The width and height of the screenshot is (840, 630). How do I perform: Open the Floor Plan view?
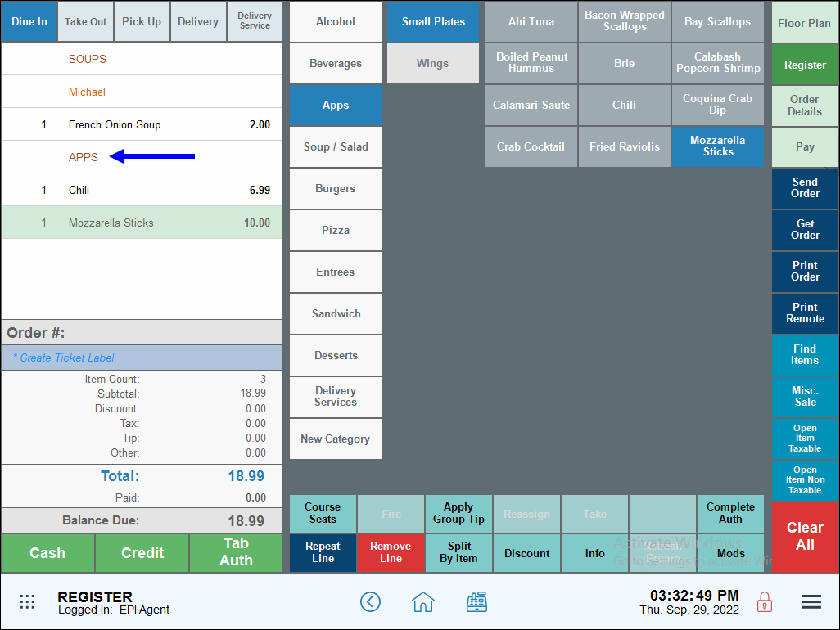(805, 23)
